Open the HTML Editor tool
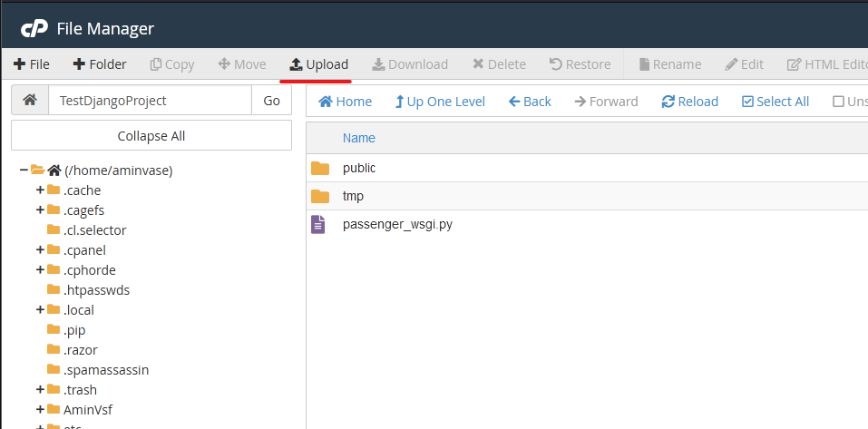The width and height of the screenshot is (868, 429). coord(825,64)
